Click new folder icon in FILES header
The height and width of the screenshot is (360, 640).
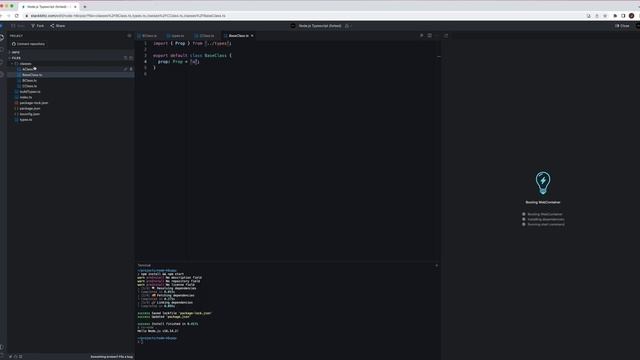click(x=131, y=58)
